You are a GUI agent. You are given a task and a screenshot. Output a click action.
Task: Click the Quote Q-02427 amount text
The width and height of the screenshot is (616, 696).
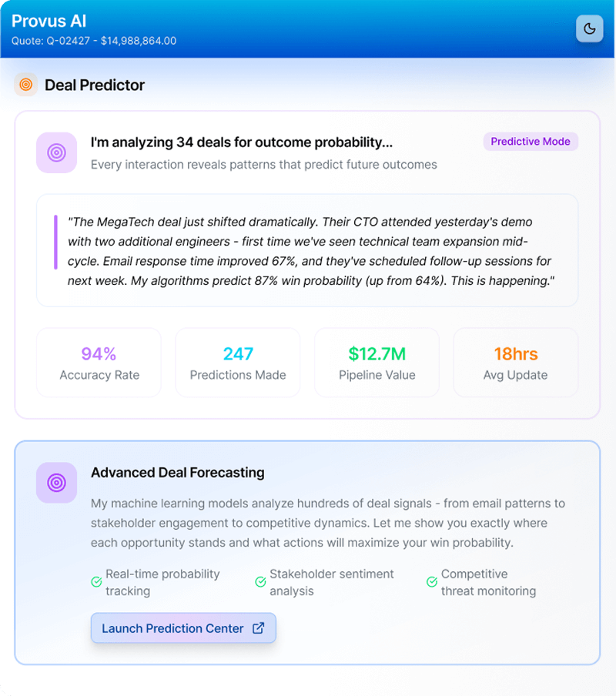point(94,41)
